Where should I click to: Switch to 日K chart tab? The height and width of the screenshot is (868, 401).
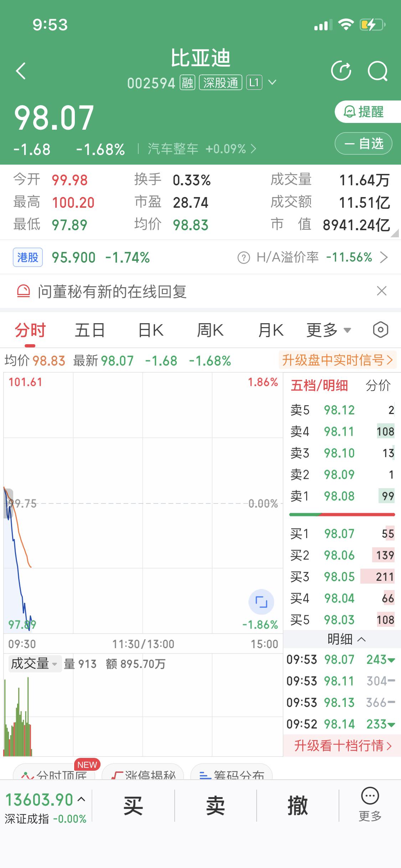pos(151,330)
